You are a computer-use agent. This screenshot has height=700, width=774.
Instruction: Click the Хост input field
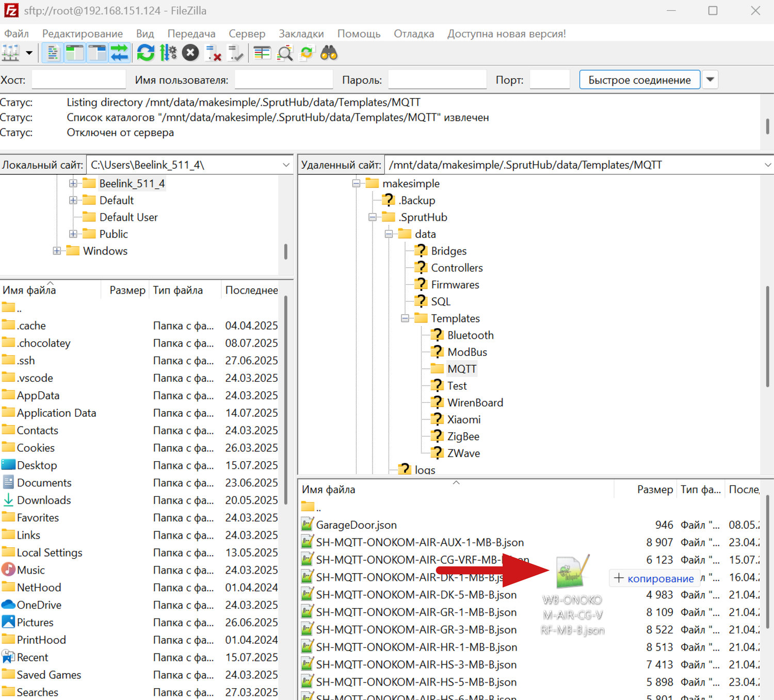78,79
